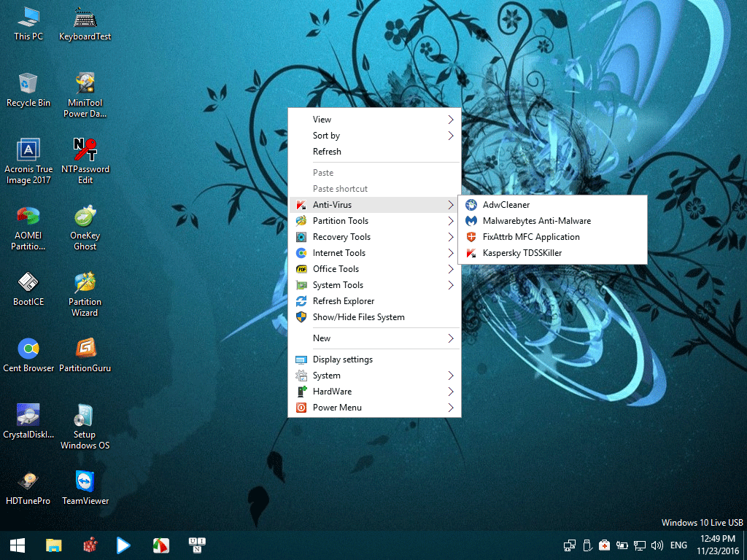Select the PartitionGuru desktop icon
This screenshot has width=747, height=560.
click(x=85, y=355)
